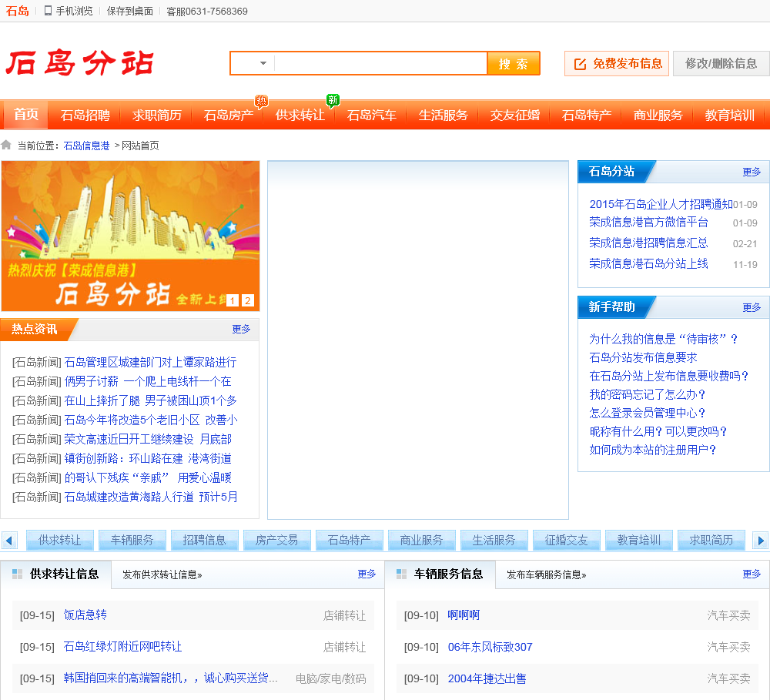
Task: Click the phone icon beside 手机浏览
Action: pos(48,11)
